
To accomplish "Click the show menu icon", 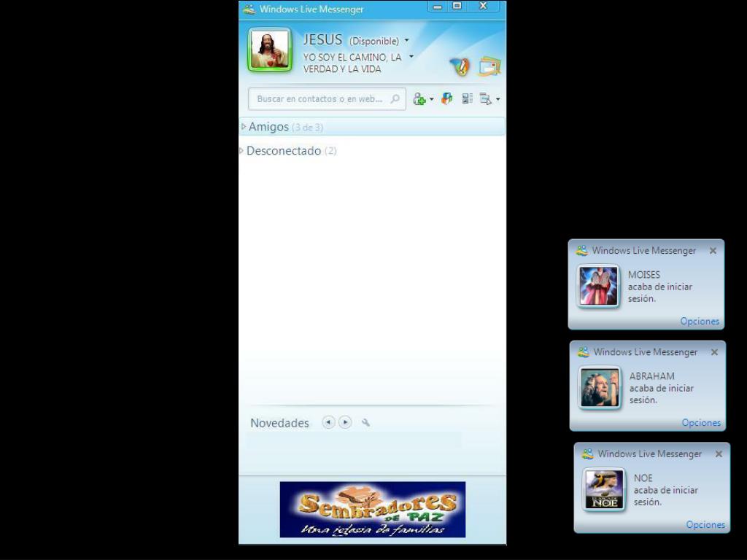I will [x=485, y=98].
